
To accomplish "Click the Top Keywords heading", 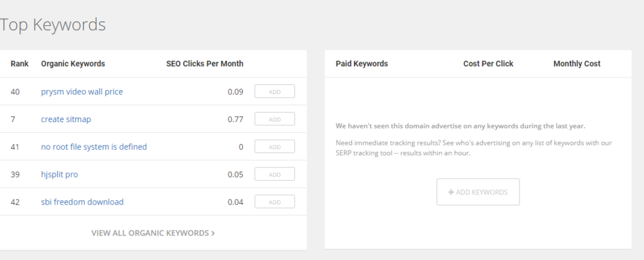I will [53, 25].
